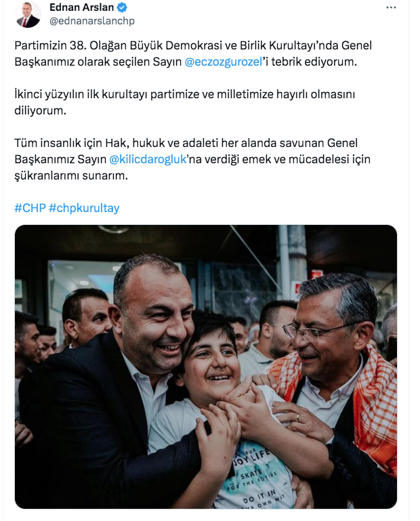Click the paragraph starting Tüm insanlık için
This screenshot has height=521, width=420.
point(192,159)
